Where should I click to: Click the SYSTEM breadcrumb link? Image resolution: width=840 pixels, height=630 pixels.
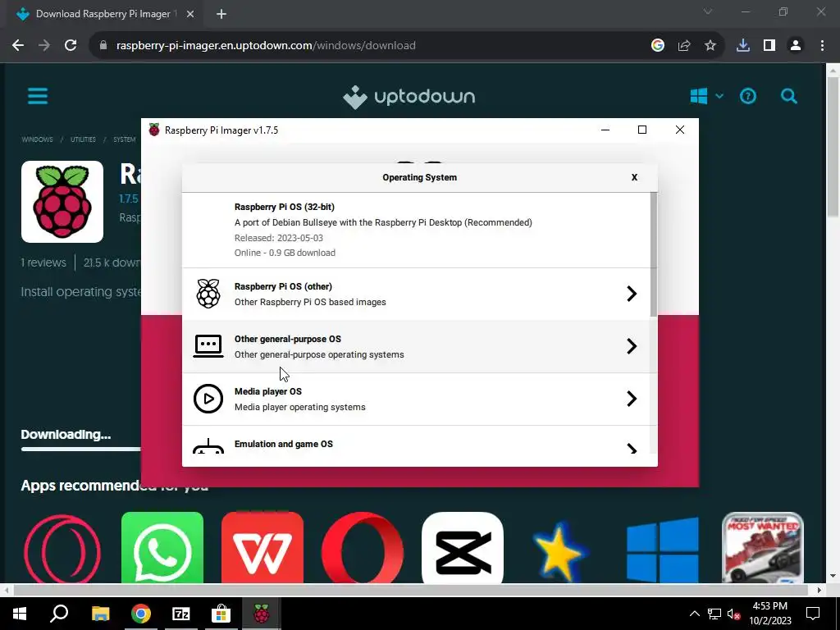125,139
